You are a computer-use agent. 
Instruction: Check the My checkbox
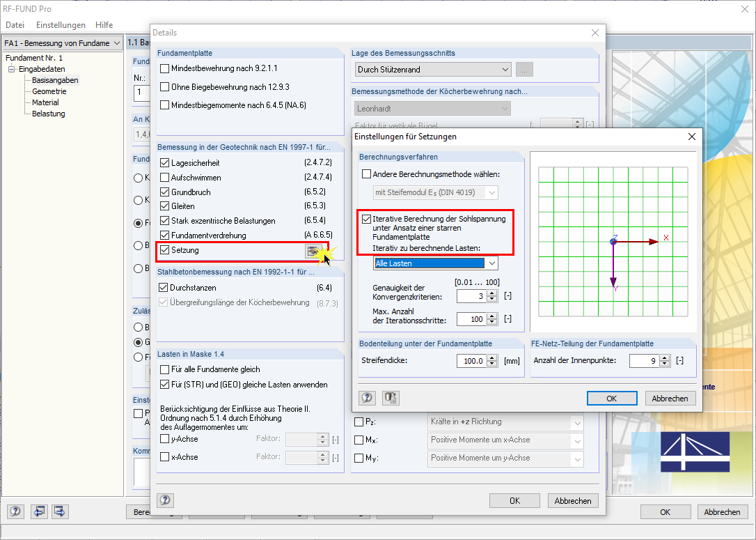pyautogui.click(x=359, y=458)
